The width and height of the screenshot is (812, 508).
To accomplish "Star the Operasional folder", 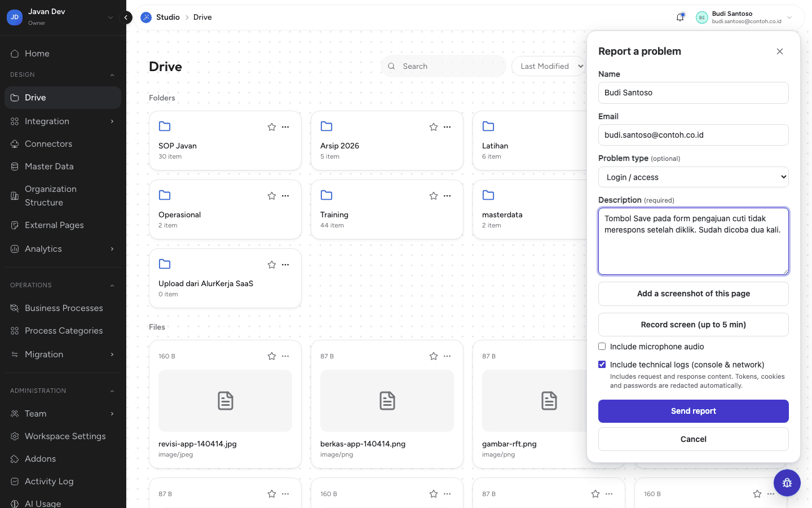I will pyautogui.click(x=272, y=196).
